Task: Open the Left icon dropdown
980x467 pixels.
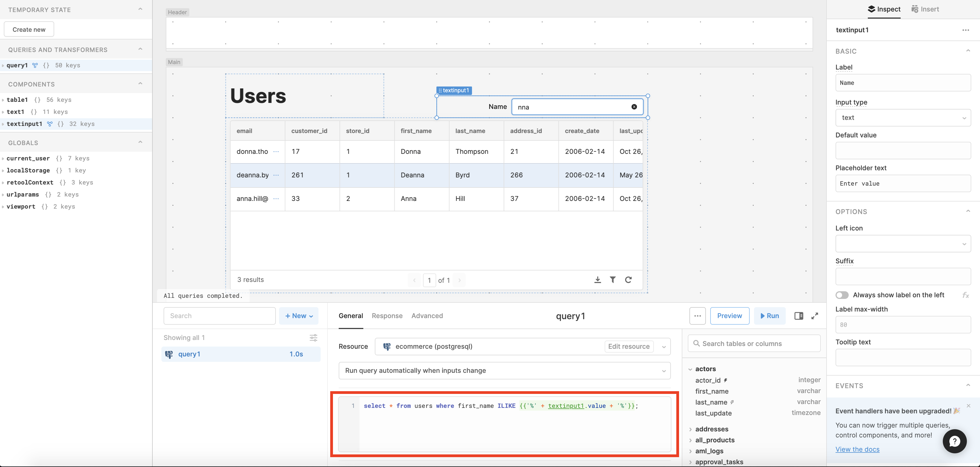Action: pyautogui.click(x=903, y=244)
